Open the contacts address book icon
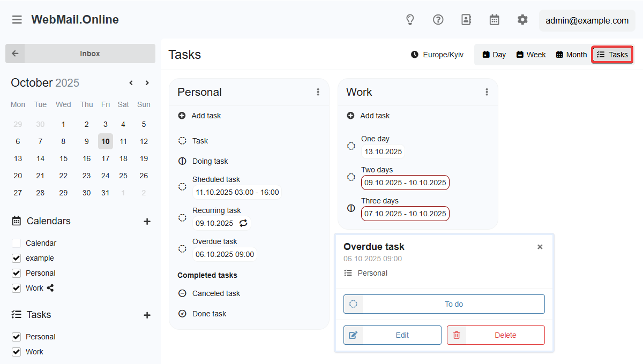The height and width of the screenshot is (364, 643). pyautogui.click(x=466, y=20)
